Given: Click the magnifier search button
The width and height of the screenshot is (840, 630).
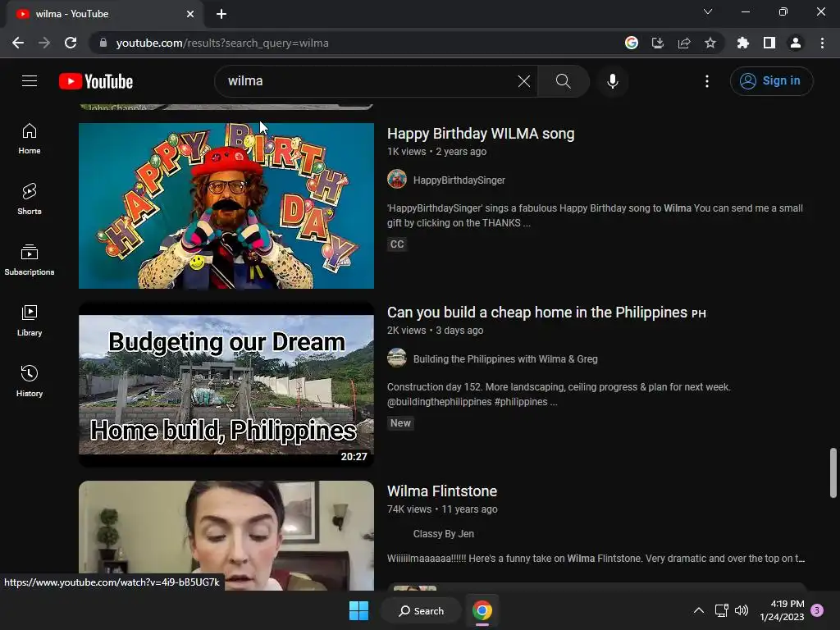Looking at the screenshot, I should click(x=563, y=81).
